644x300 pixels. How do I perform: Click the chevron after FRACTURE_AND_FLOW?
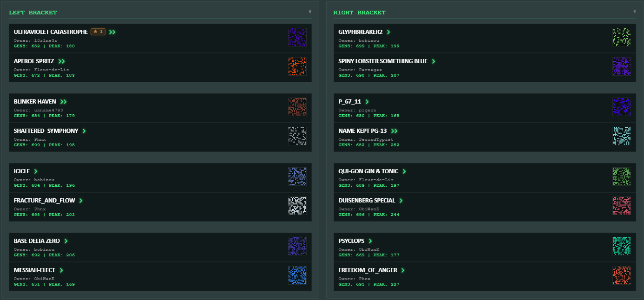[x=81, y=201]
